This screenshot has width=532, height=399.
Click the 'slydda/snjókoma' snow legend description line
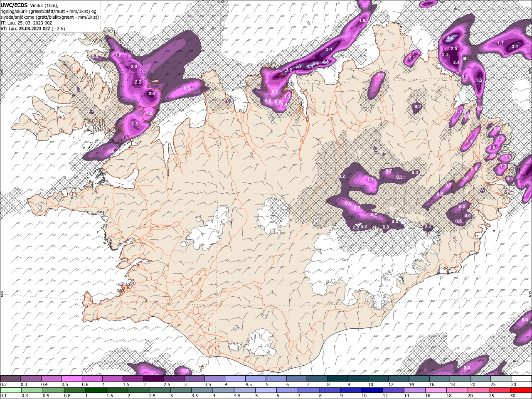tap(49, 17)
